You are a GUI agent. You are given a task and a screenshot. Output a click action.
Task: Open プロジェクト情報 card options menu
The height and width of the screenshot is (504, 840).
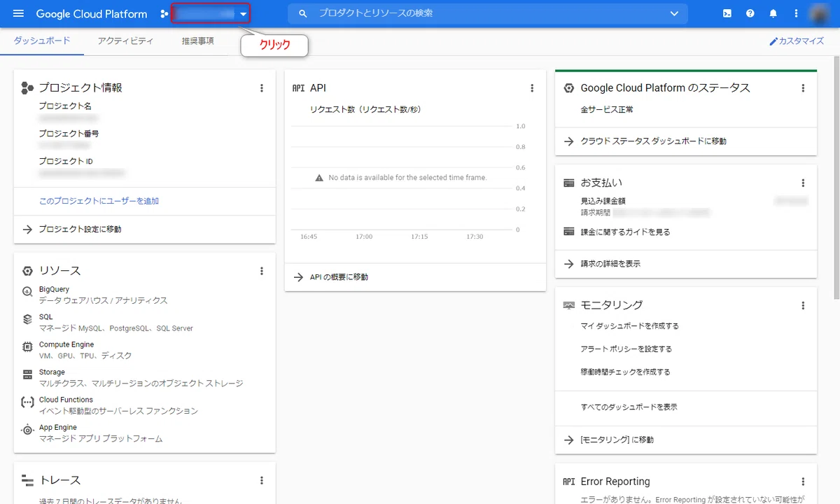pyautogui.click(x=262, y=88)
